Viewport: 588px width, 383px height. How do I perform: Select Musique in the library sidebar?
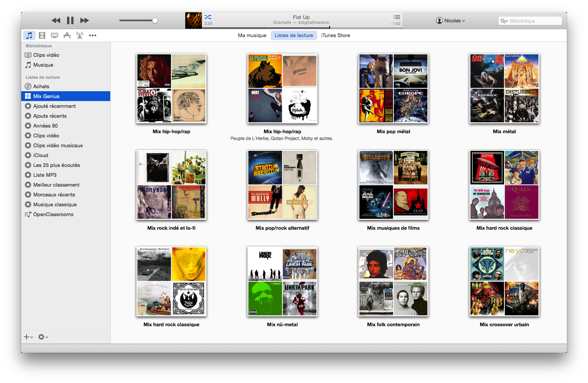coord(66,65)
